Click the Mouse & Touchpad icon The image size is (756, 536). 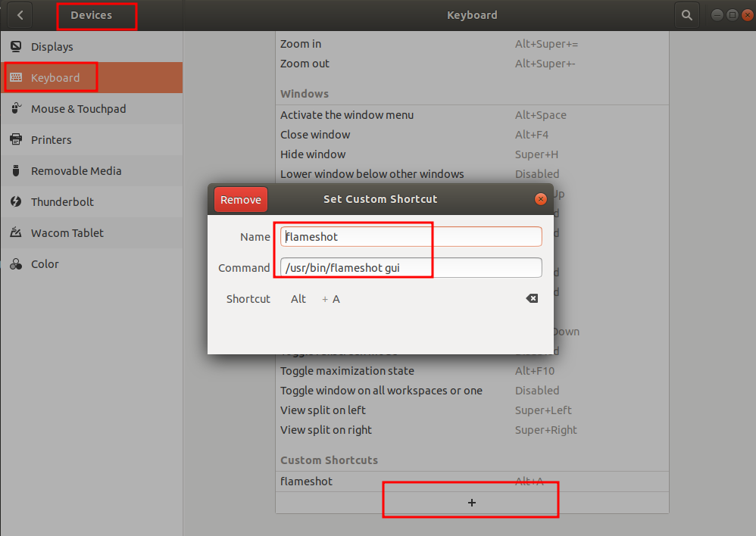click(16, 108)
